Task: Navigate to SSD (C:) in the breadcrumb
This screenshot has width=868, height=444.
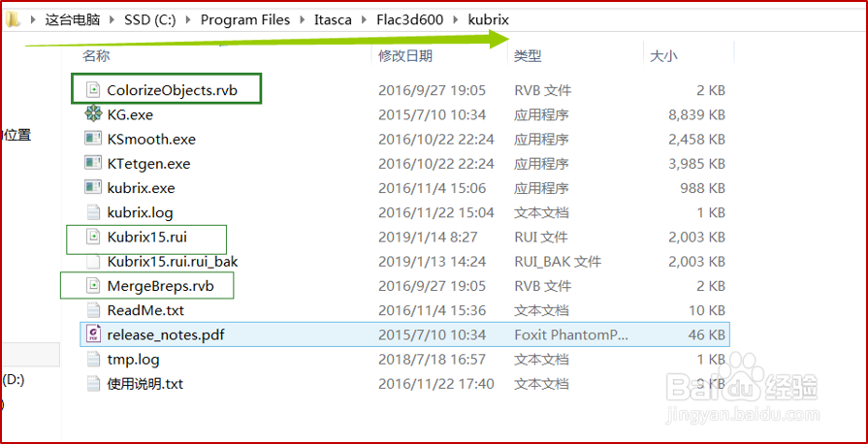Action: 150,20
